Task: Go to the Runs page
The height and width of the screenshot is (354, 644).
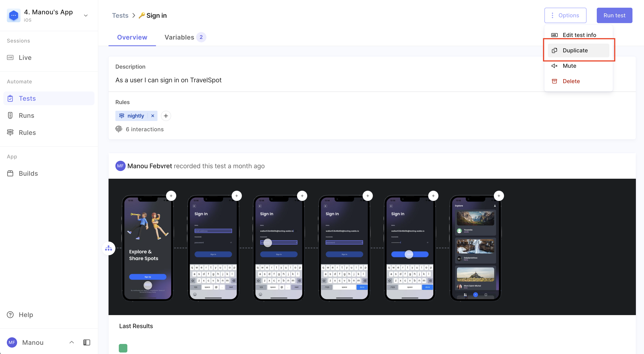Action: (x=26, y=115)
